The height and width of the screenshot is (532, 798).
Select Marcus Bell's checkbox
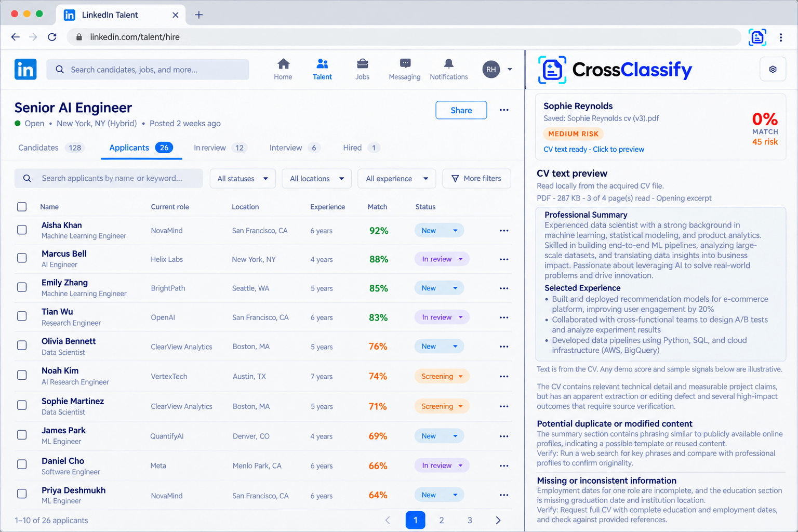tap(22, 258)
